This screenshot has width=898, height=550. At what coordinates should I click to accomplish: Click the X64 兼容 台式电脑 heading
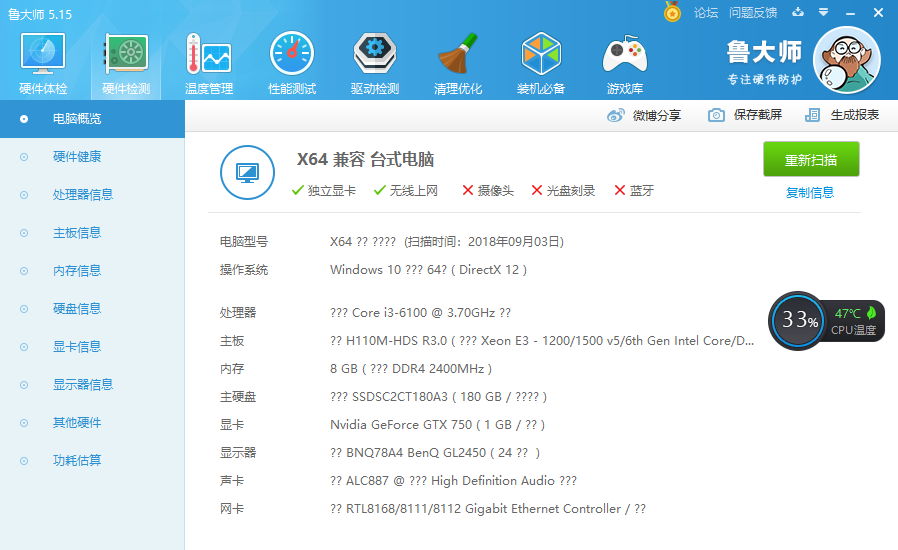click(x=365, y=159)
